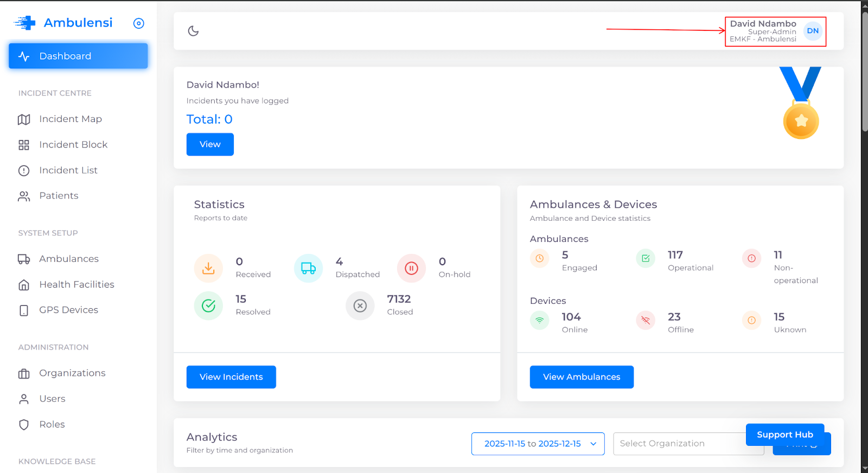The image size is (868, 473).
Task: Click the Dispatched truck statistic icon
Action: pyautogui.click(x=308, y=268)
